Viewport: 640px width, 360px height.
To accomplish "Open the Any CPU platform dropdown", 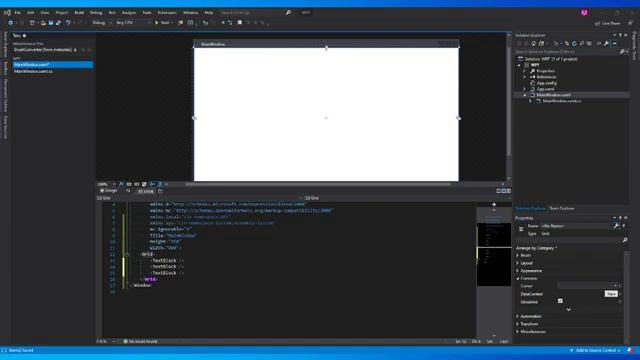I will [x=133, y=23].
